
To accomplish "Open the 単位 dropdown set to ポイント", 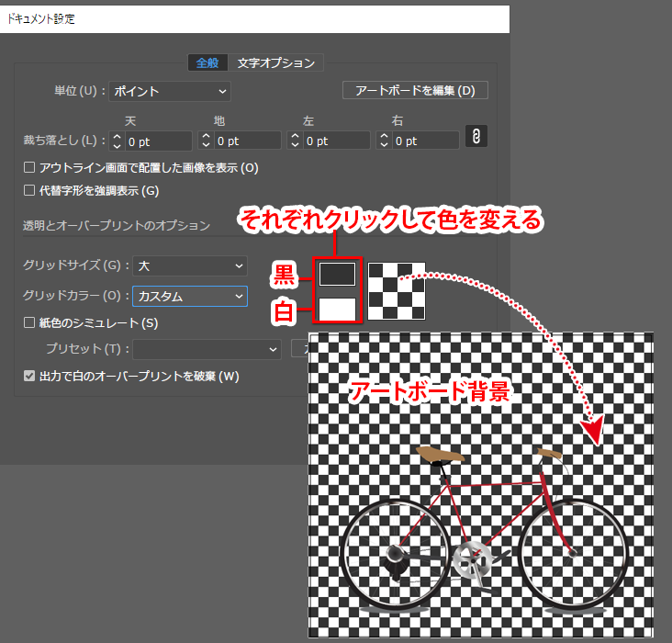I will [170, 91].
